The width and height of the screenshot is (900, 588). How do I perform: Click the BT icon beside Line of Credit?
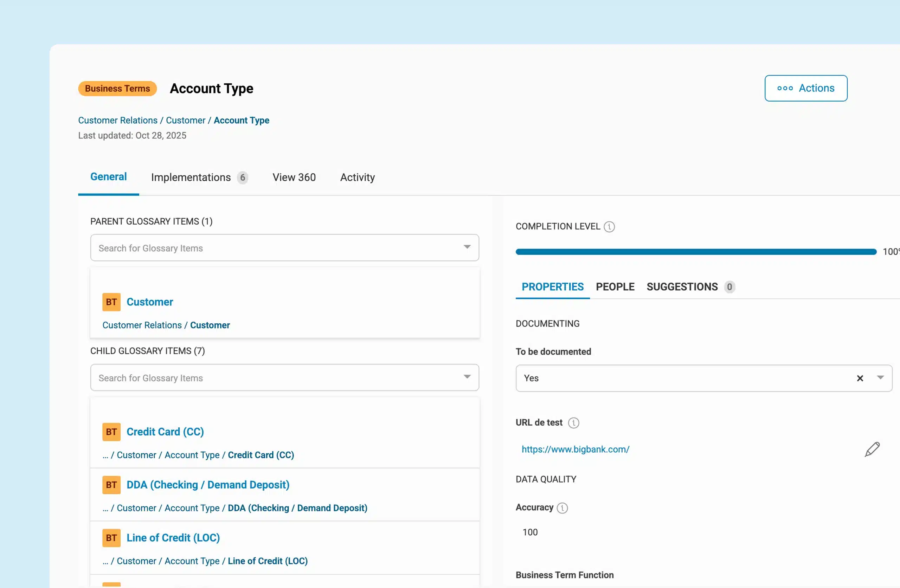point(111,538)
